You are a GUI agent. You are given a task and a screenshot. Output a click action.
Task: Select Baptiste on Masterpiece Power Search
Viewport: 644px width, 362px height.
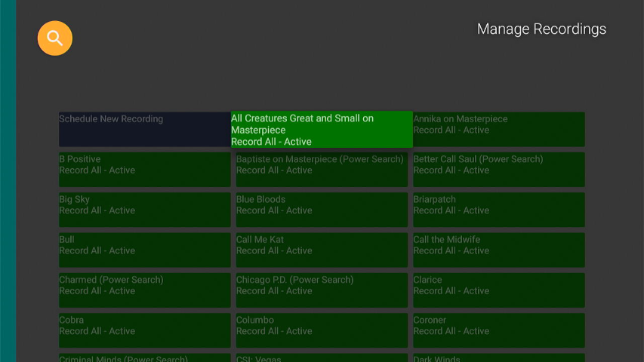[x=322, y=170]
